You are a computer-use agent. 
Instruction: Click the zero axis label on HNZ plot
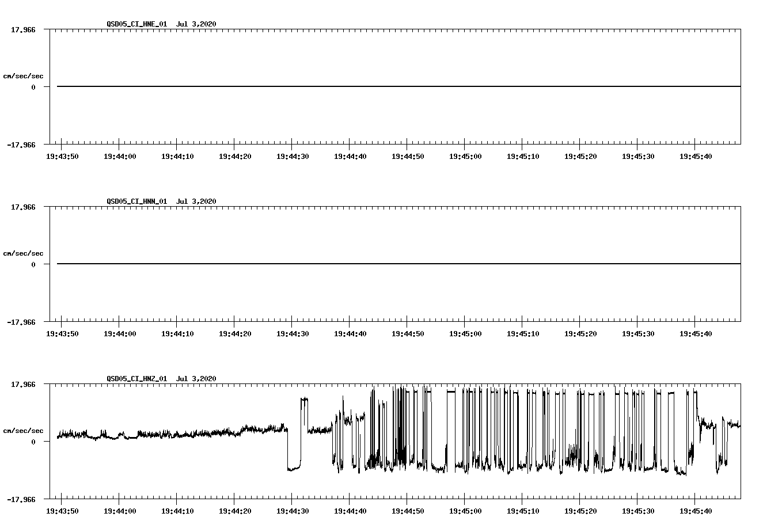[33, 442]
